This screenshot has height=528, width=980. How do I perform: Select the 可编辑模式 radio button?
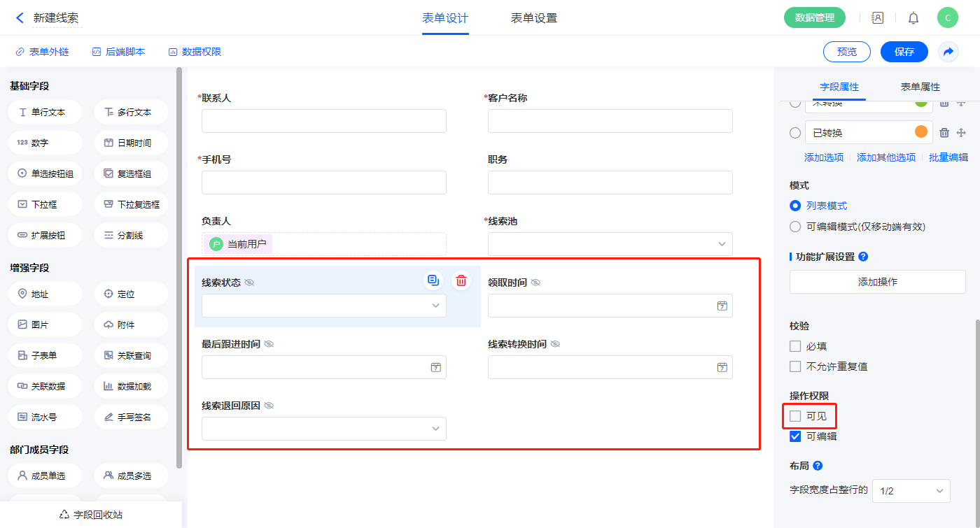(795, 227)
